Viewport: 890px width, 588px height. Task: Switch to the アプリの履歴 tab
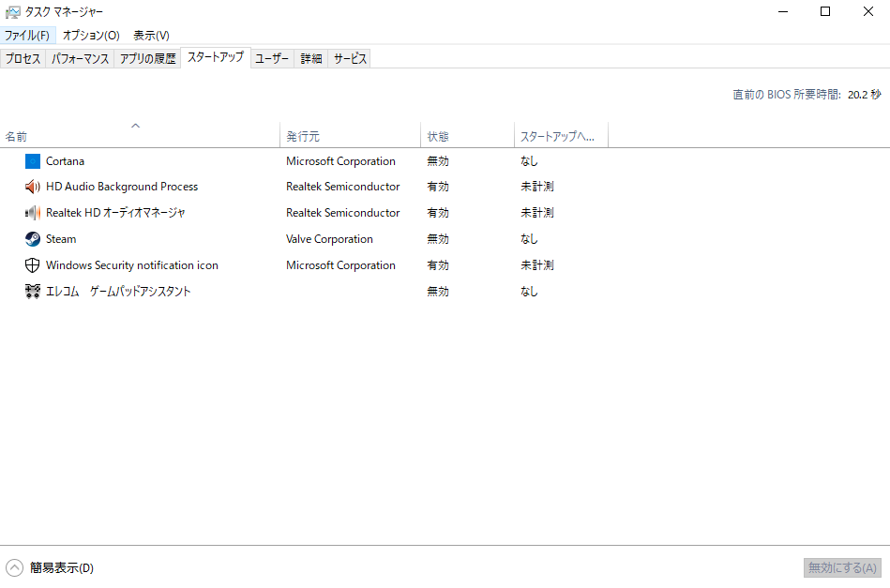[x=147, y=58]
